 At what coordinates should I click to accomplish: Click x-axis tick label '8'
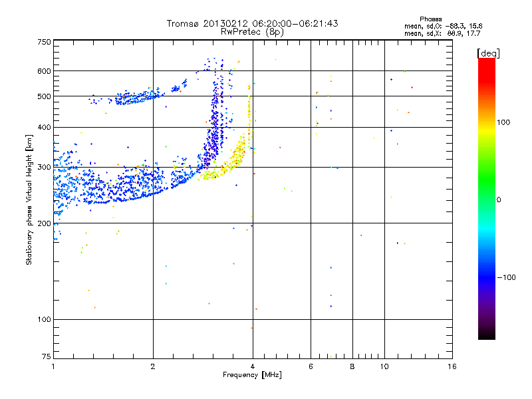[x=352, y=366]
